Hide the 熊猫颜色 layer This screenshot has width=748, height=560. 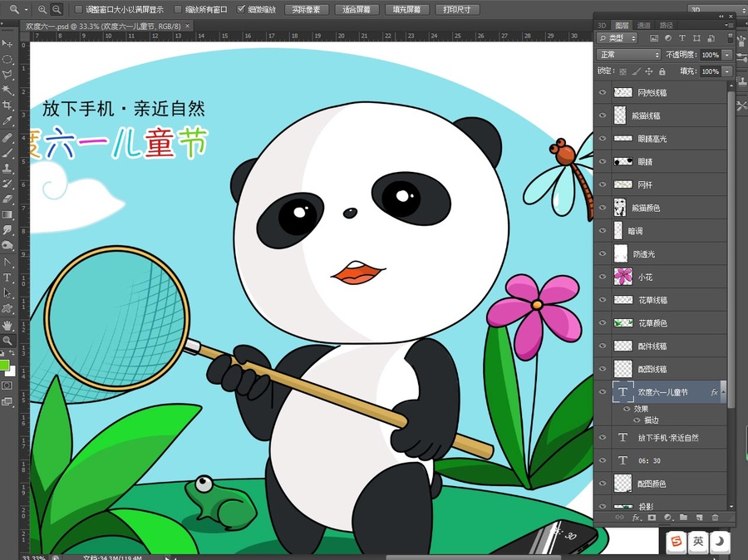click(603, 208)
